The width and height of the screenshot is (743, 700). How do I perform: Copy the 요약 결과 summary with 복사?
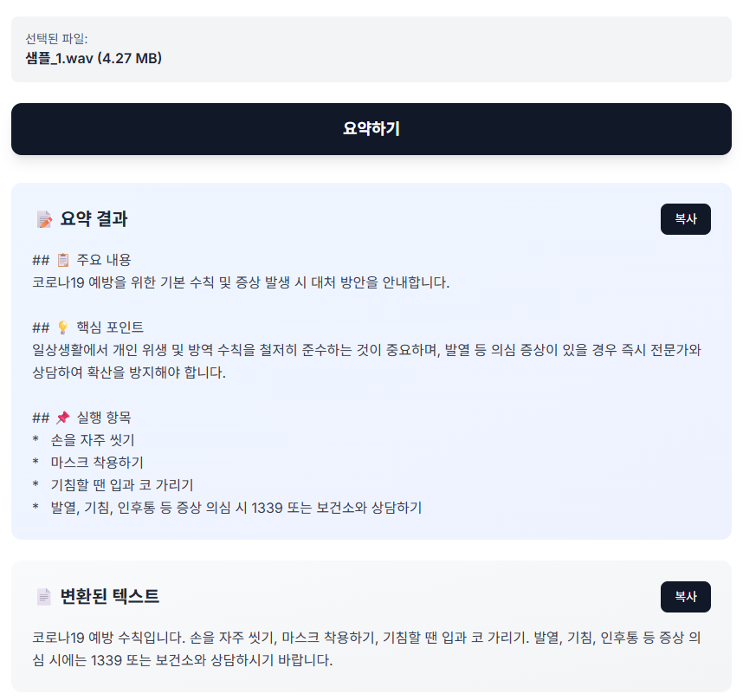coord(685,219)
